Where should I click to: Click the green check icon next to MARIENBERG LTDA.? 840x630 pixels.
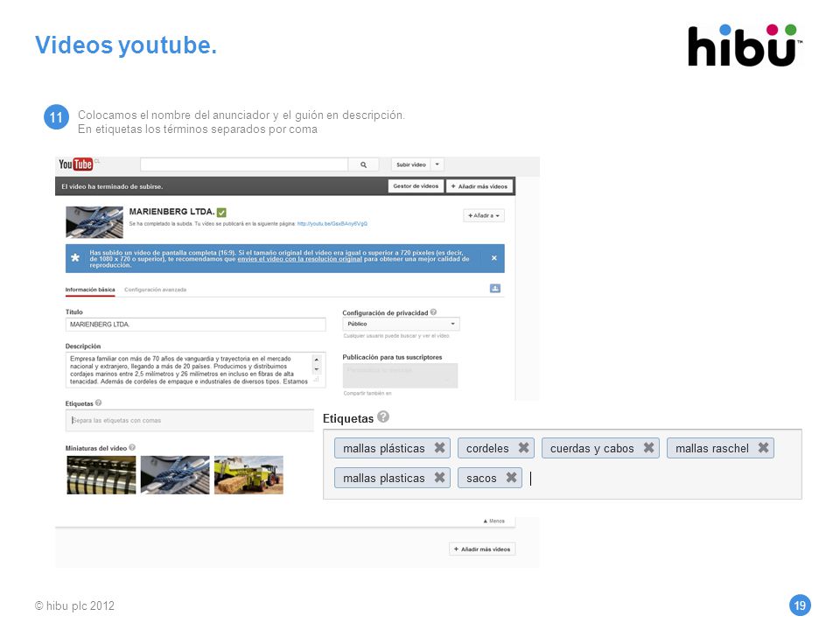(x=221, y=212)
